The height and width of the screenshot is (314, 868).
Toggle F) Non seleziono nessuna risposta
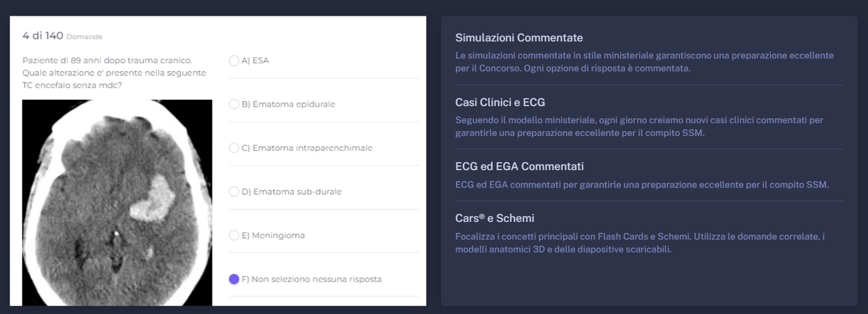(234, 279)
